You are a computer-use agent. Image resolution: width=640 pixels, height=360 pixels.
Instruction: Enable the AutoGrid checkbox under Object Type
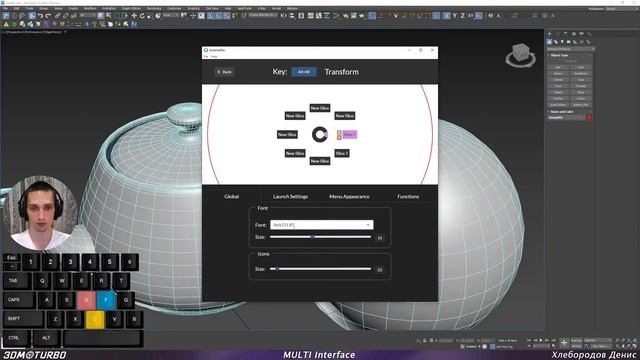point(564,61)
